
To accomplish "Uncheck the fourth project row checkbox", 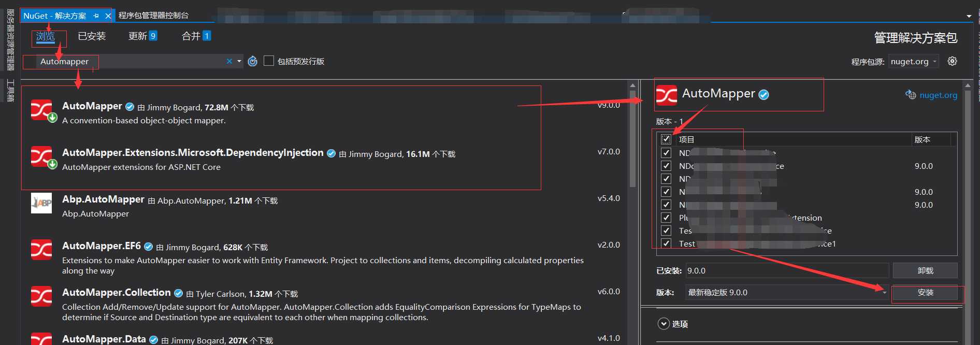I will coord(666,192).
